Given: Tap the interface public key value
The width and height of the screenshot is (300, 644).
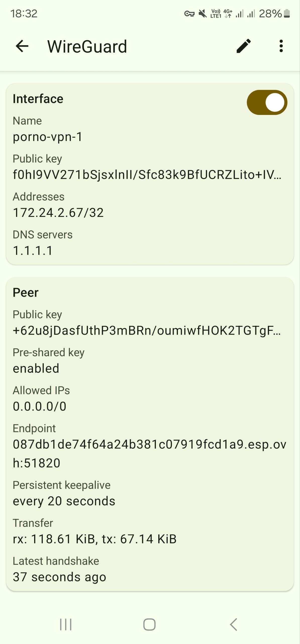Looking at the screenshot, I should [x=147, y=175].
